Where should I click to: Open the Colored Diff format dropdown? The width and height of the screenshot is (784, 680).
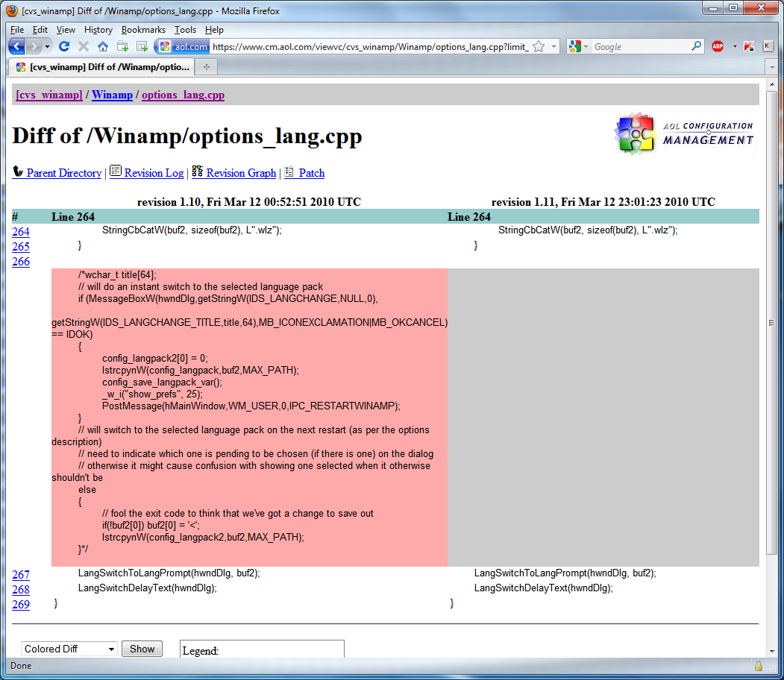[x=69, y=649]
